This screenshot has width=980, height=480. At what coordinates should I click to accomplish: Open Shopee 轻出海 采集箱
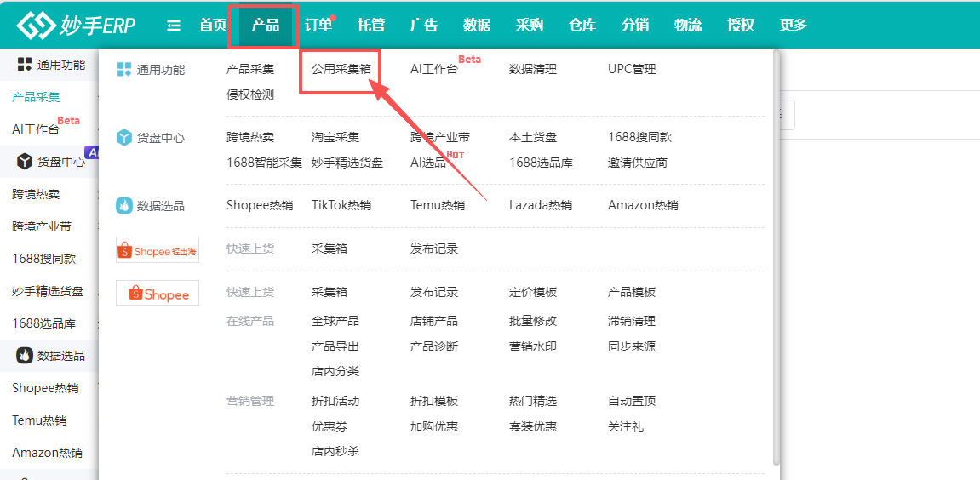coord(330,249)
